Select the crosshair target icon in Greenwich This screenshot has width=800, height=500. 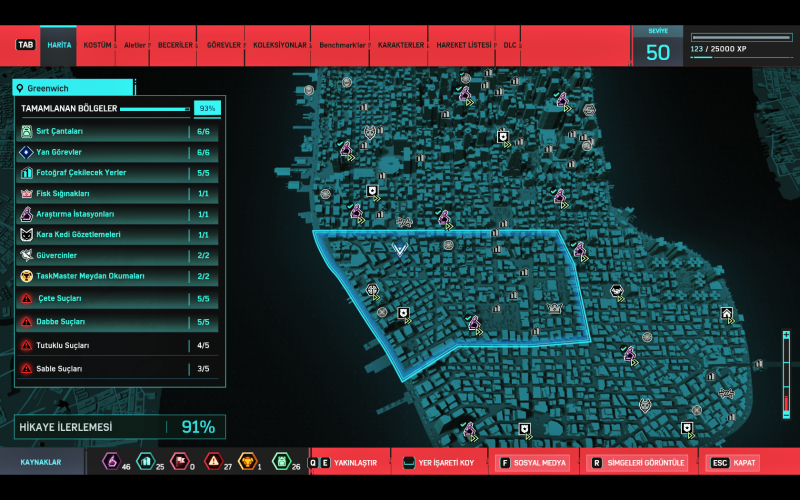pyautogui.click(x=373, y=290)
